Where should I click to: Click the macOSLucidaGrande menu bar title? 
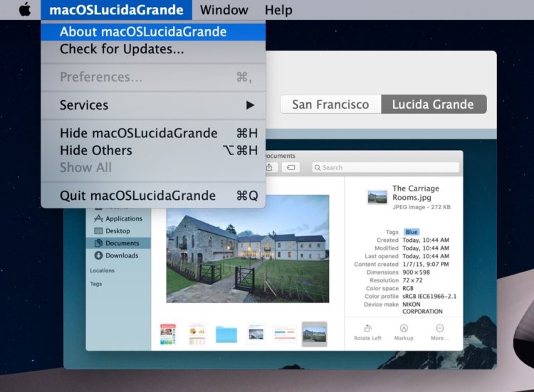pos(117,10)
